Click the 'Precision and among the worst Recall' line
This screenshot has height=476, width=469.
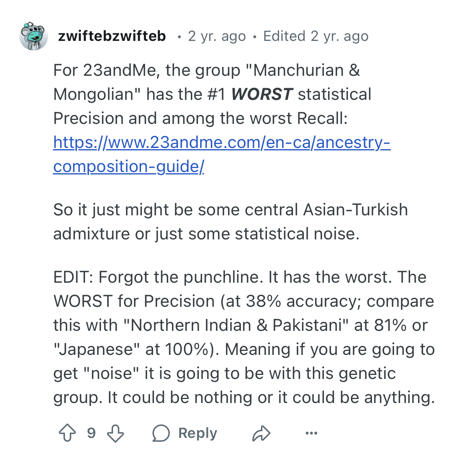coord(200,118)
